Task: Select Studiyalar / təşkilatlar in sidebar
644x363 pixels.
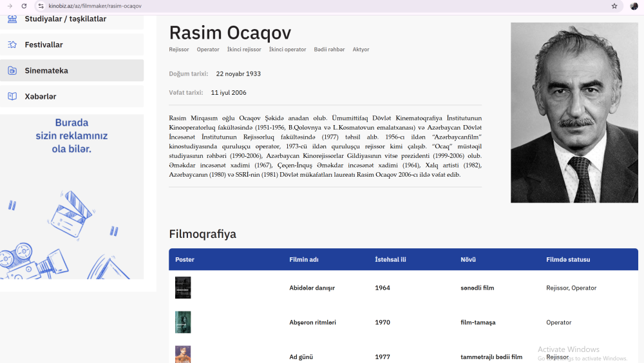Action: tap(65, 19)
